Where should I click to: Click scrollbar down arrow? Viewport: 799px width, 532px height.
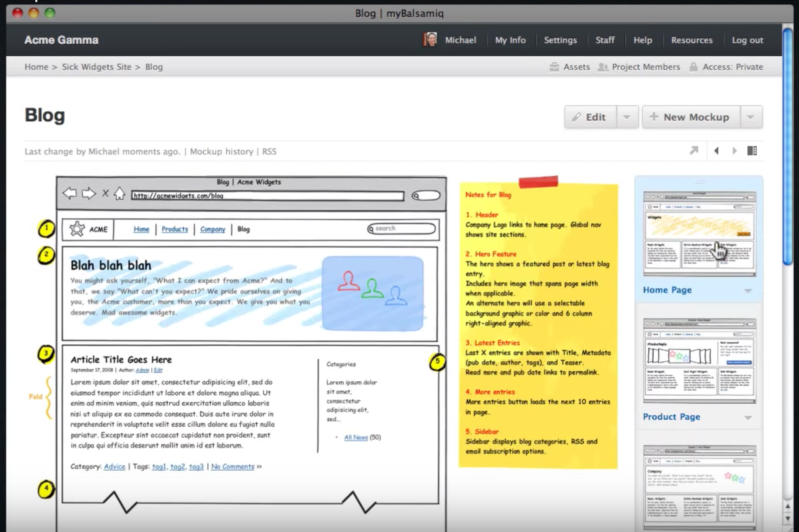click(x=788, y=519)
